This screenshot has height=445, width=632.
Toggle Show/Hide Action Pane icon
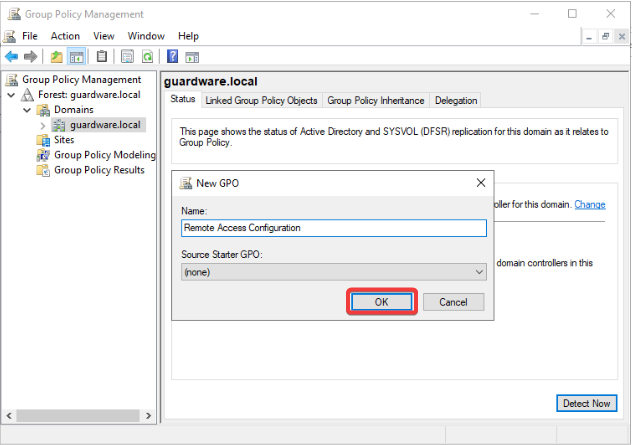click(x=192, y=57)
